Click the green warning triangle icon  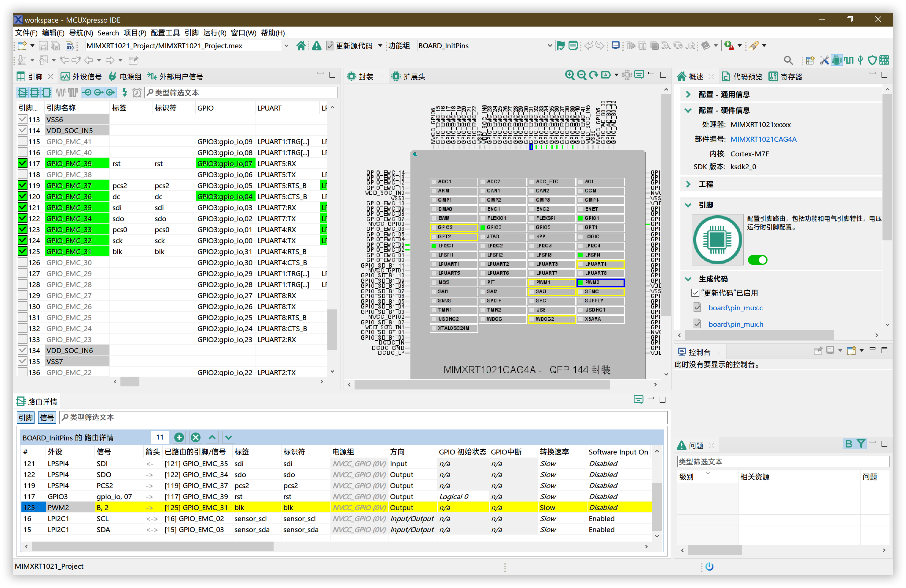click(x=316, y=46)
